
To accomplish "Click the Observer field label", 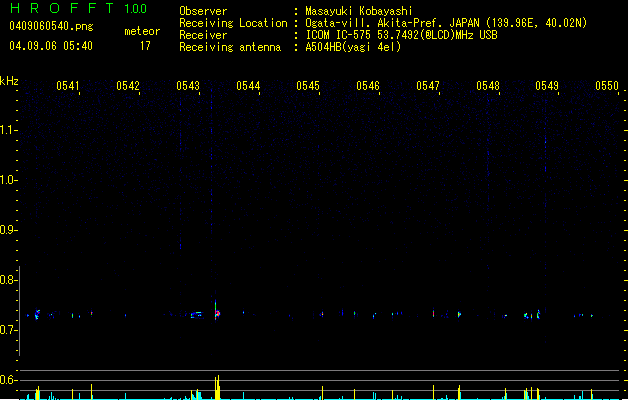I will pos(203,11).
